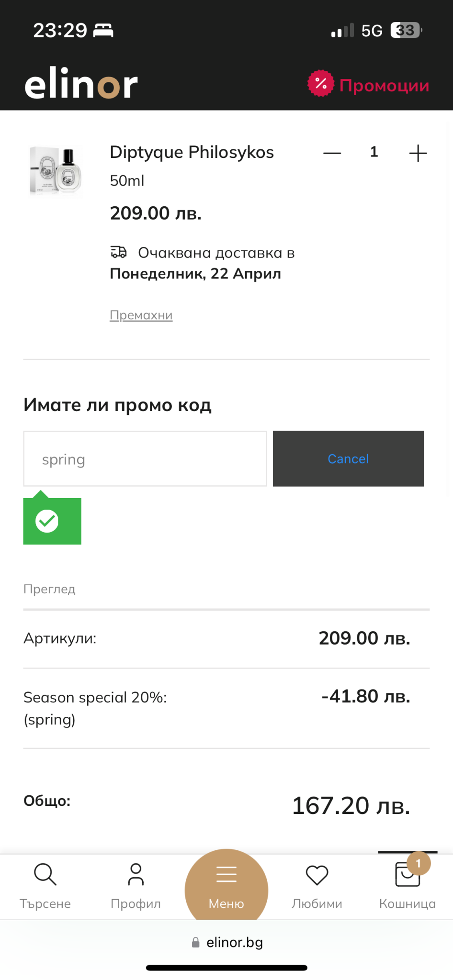Tap the Промоции text link

point(384,86)
